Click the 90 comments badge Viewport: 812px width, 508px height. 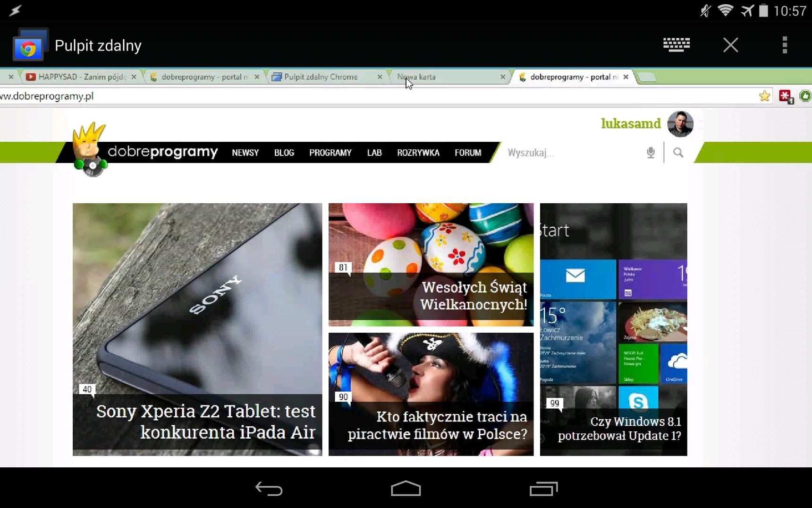pyautogui.click(x=343, y=397)
